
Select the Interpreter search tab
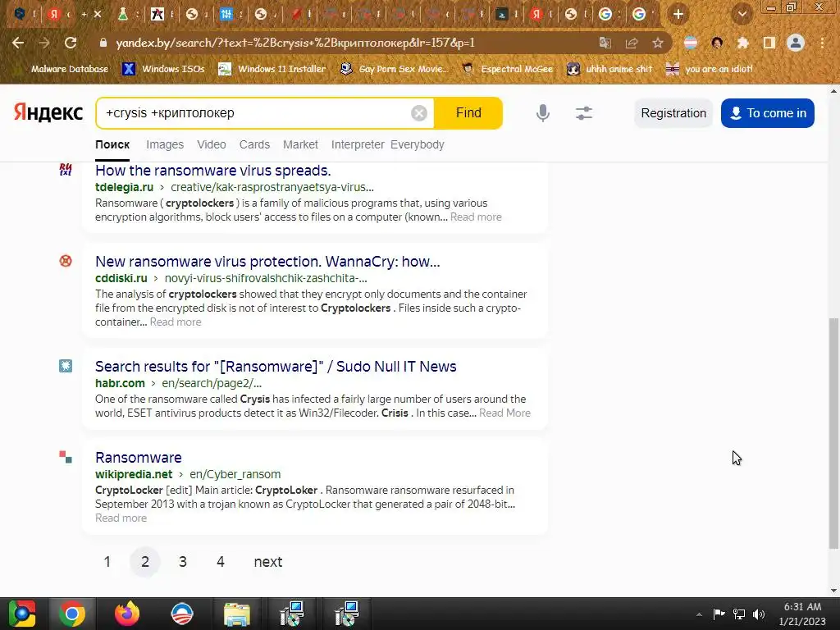358,144
